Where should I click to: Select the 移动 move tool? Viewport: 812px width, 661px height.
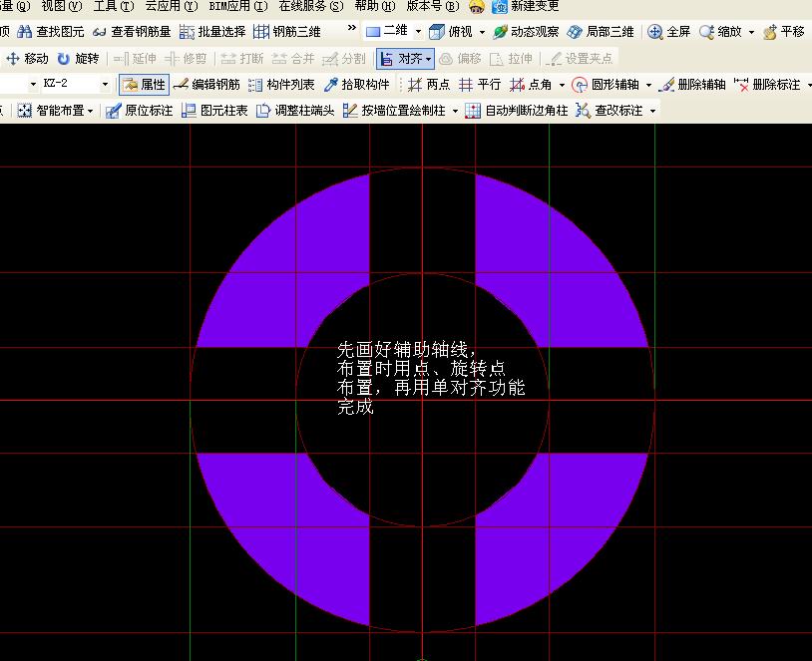click(27, 59)
